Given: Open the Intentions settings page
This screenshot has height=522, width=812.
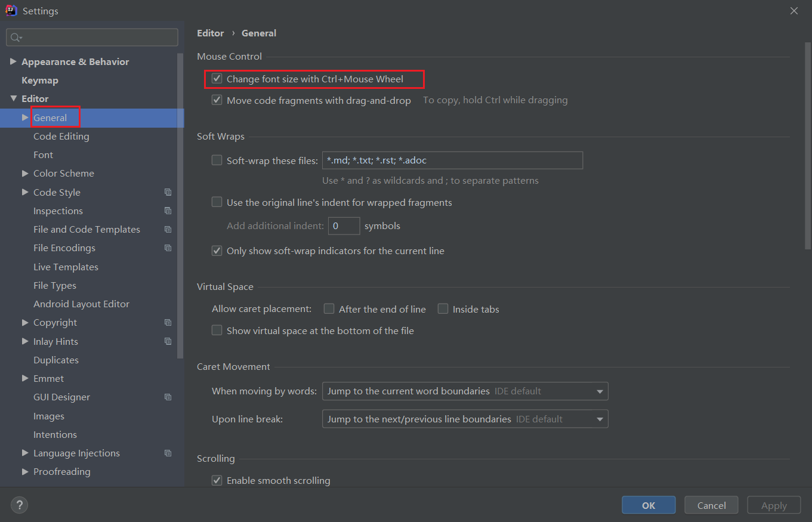Looking at the screenshot, I should (55, 434).
